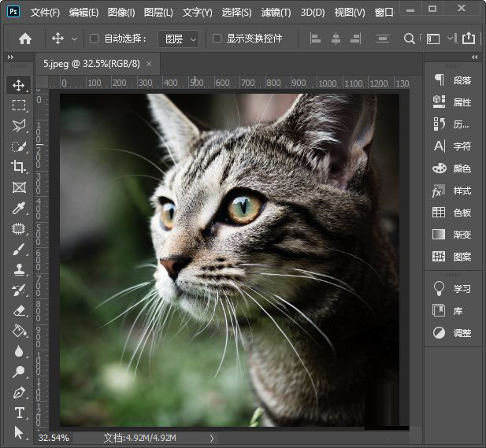Expand the right panel dock arrows
The height and width of the screenshot is (448, 486).
[474, 57]
